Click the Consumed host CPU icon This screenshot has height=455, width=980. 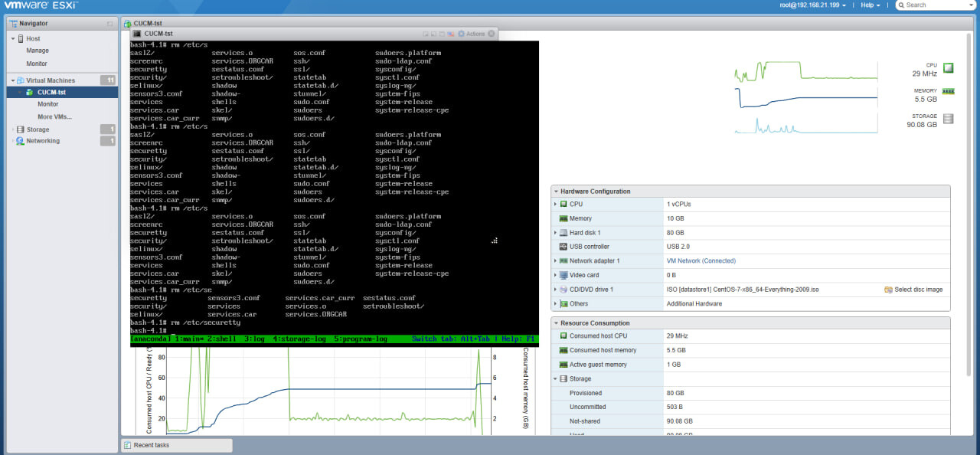click(563, 336)
